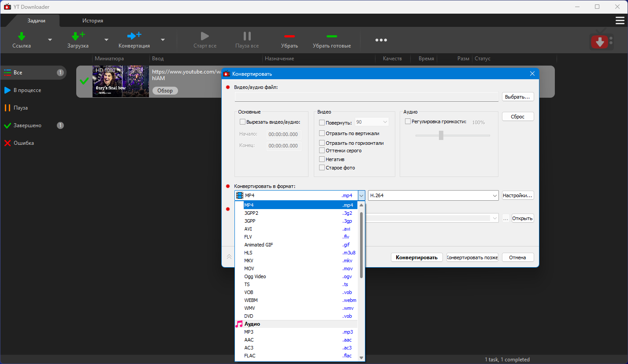Screen dimensions: 628x364
Task: Click the green Убрать готовые icon
Action: coord(331,36)
